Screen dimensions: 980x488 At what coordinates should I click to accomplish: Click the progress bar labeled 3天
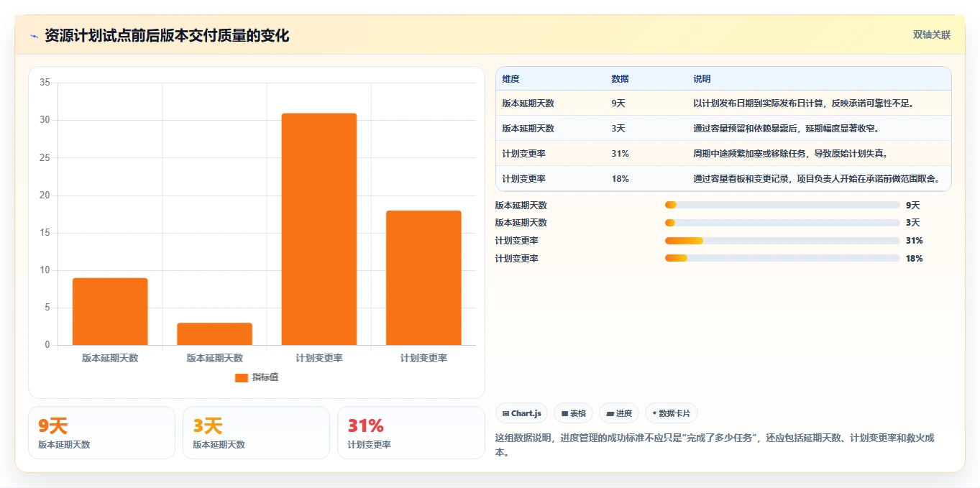pyautogui.click(x=782, y=223)
